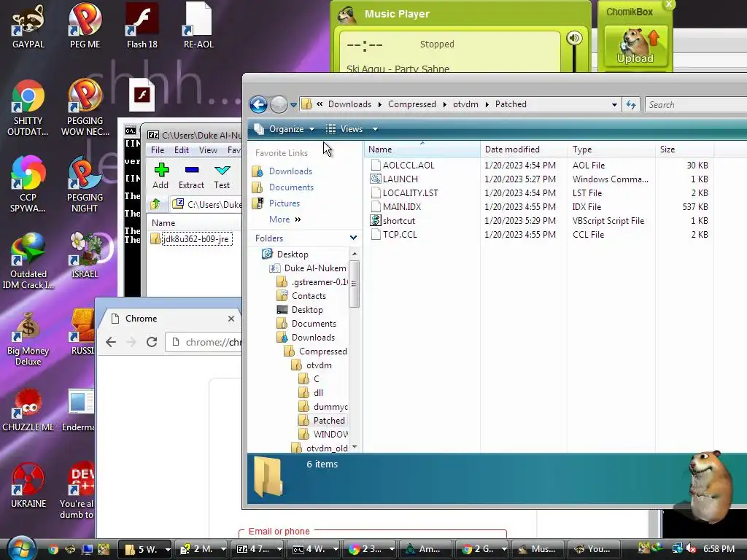Refresh the Explorer address bar
The height and width of the screenshot is (560, 747).
631,104
